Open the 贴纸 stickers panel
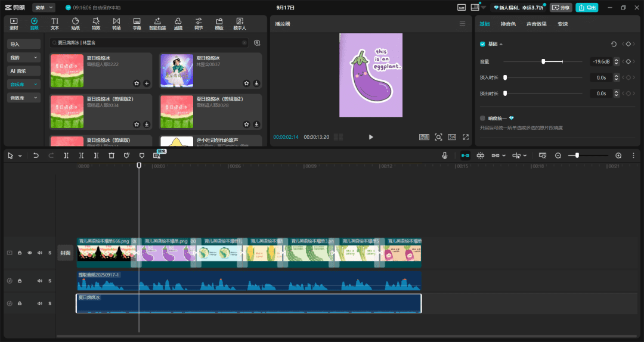Screen dimensions: 644x342 tap(75, 24)
